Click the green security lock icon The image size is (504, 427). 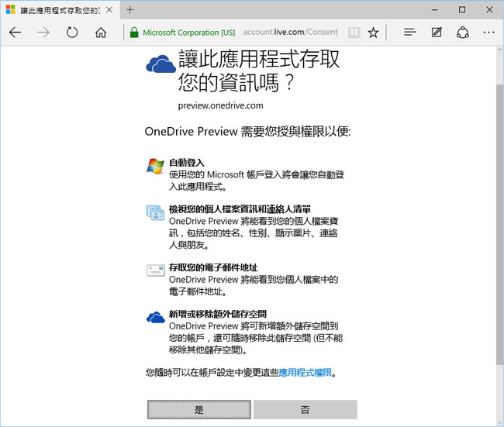tap(134, 32)
